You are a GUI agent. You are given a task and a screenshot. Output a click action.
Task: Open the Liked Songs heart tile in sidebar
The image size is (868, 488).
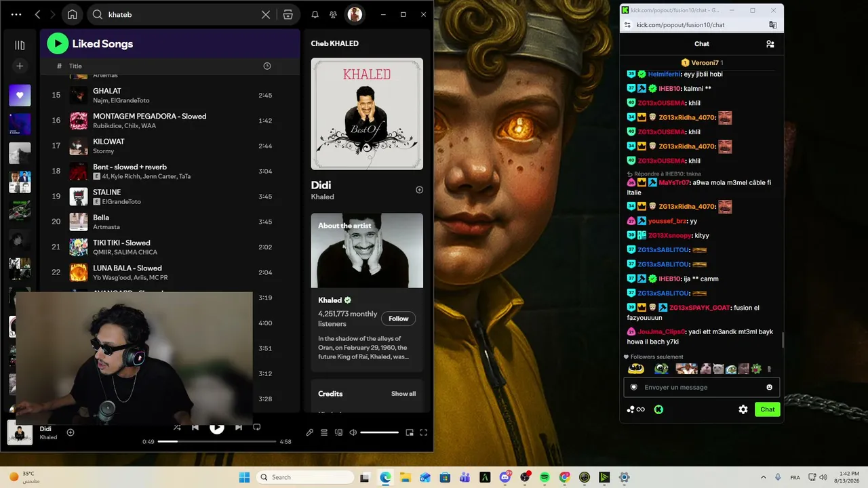tap(20, 96)
